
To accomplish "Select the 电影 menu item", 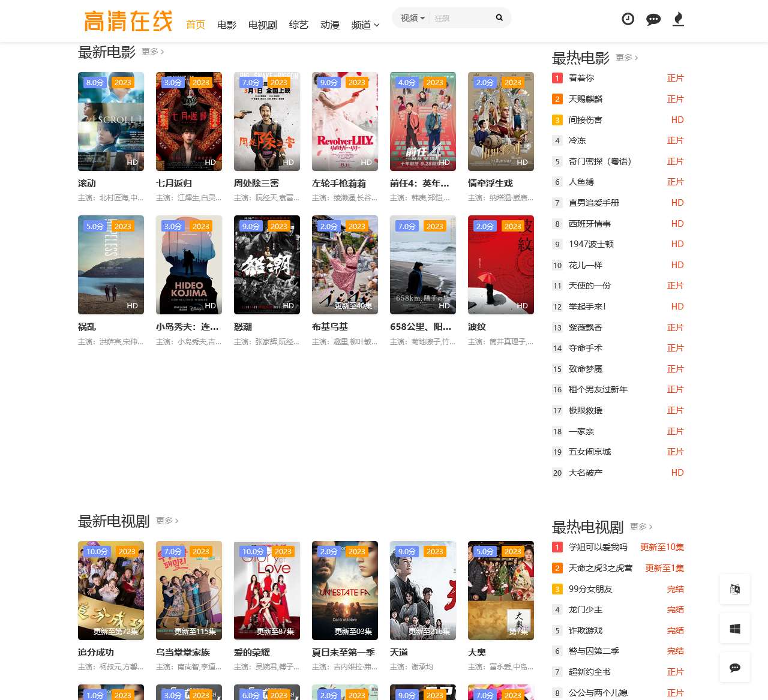I will click(x=227, y=25).
